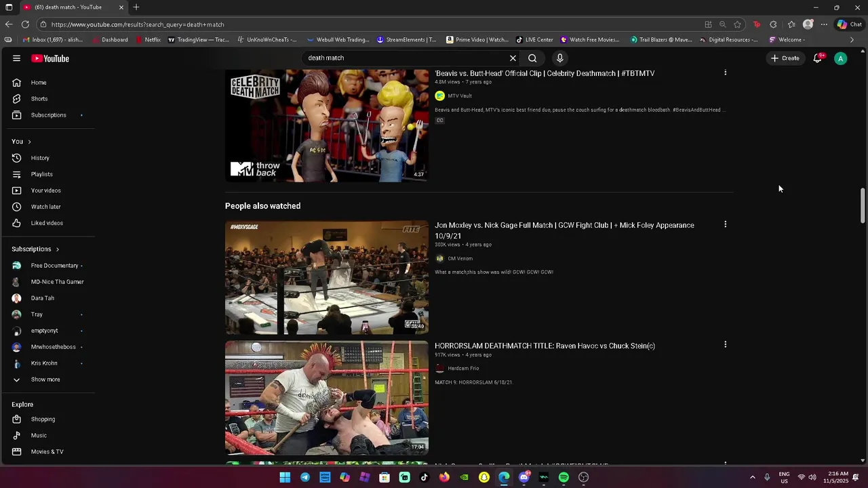
Task: Open Watch later list
Action: pyautogui.click(x=47, y=207)
